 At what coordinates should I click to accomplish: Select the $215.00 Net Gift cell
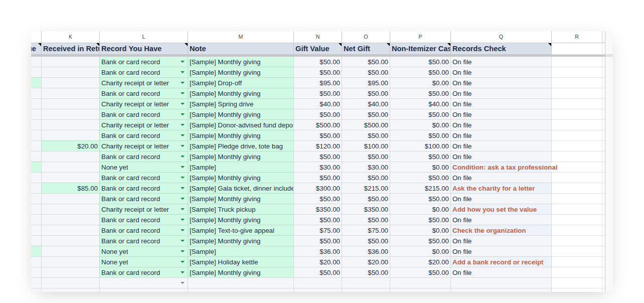point(366,189)
